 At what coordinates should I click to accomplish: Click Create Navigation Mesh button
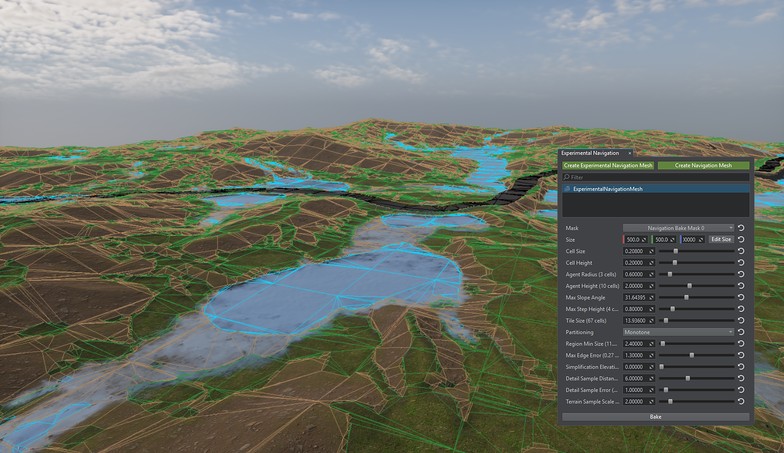[703, 166]
